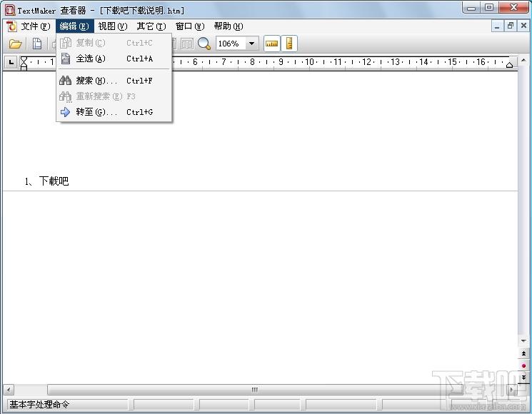
Task: Click the horizontal scrollbar left arrow
Action: (x=9, y=390)
